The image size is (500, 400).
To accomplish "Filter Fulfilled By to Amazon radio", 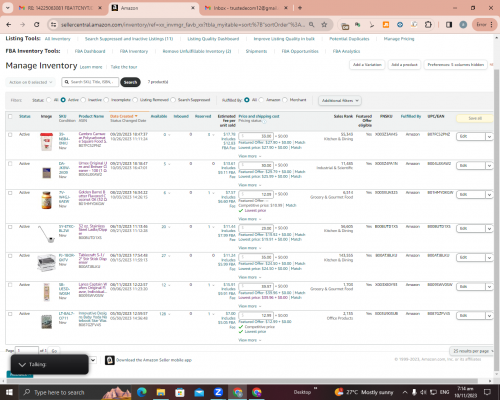I will [x=261, y=100].
